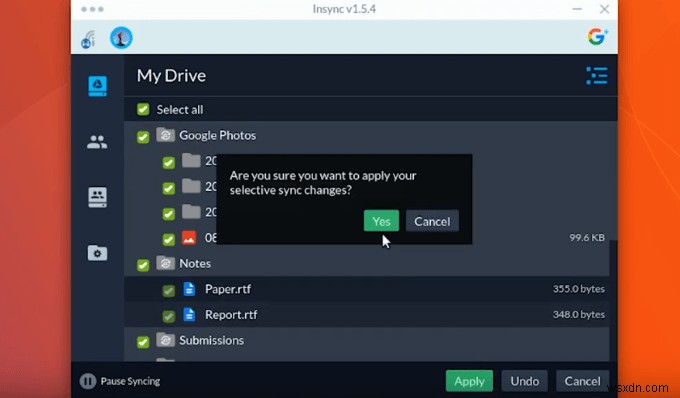This screenshot has height=398, width=680.
Task: Uncheck the Notes folder checkbox
Action: [143, 265]
